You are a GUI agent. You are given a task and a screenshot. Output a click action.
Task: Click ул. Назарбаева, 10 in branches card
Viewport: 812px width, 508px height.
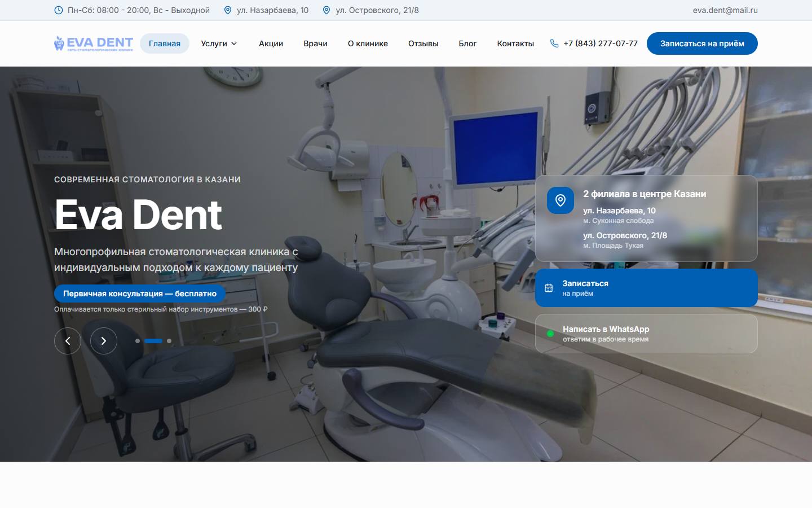(619, 211)
